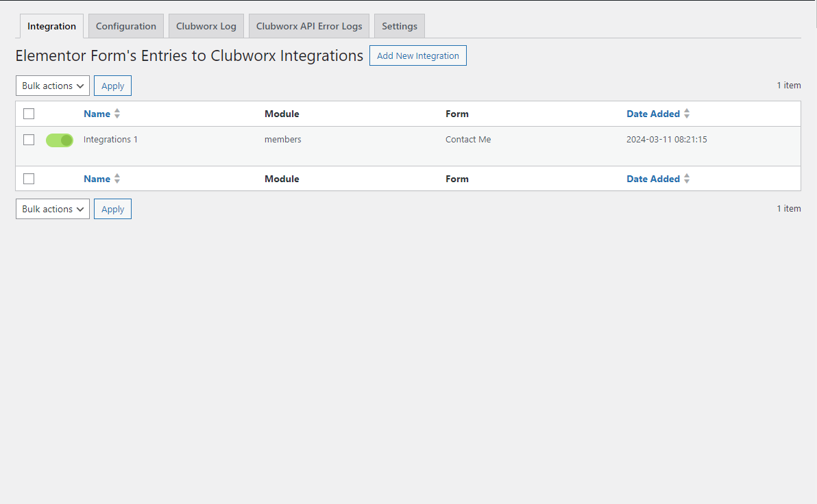Click the Form label in table footer
This screenshot has width=817, height=504.
pos(457,179)
